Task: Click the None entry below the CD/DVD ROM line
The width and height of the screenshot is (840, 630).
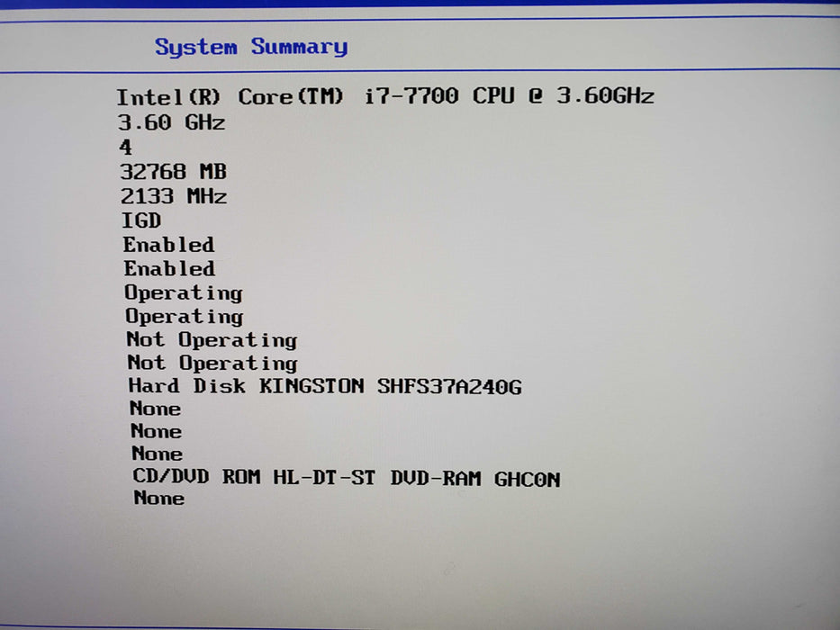Action: coord(159,499)
